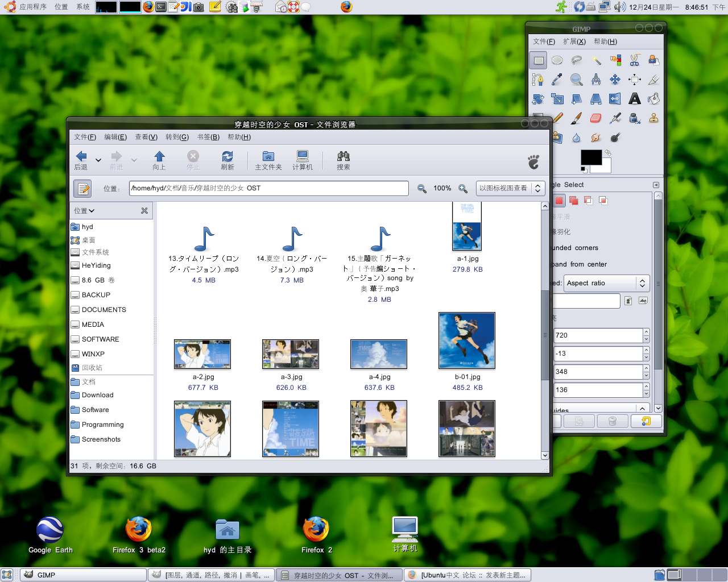Select GIMP Text tool
The image size is (728, 582).
tap(635, 99)
